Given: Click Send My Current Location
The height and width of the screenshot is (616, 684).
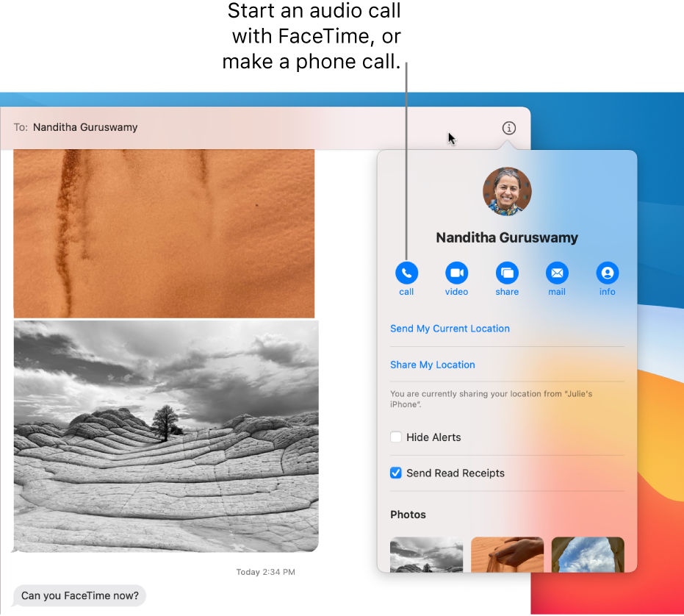Looking at the screenshot, I should (x=450, y=329).
